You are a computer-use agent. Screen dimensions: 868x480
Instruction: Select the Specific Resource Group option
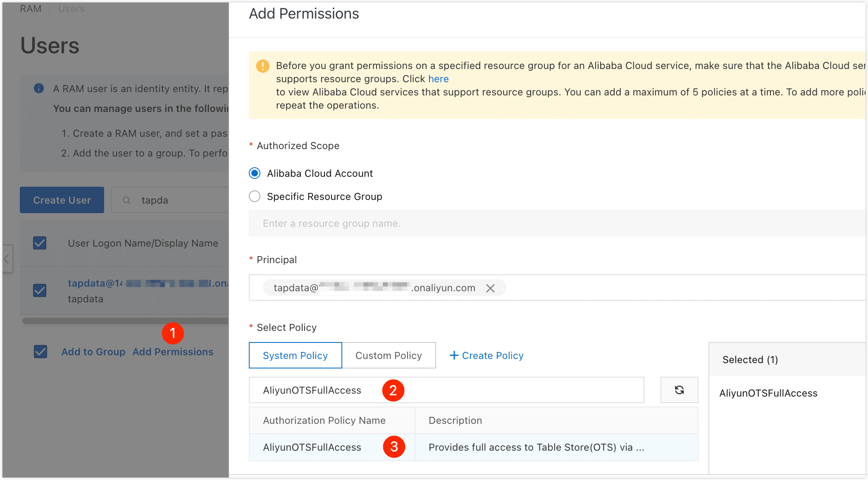click(x=254, y=196)
